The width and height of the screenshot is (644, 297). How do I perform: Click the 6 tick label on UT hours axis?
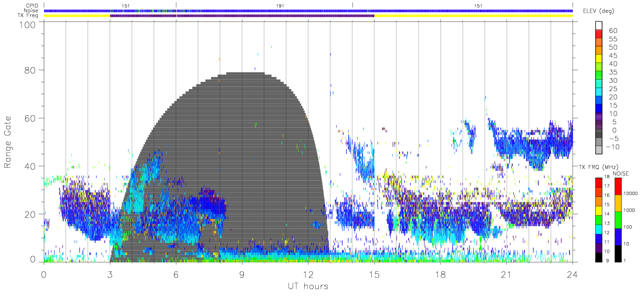(176, 274)
